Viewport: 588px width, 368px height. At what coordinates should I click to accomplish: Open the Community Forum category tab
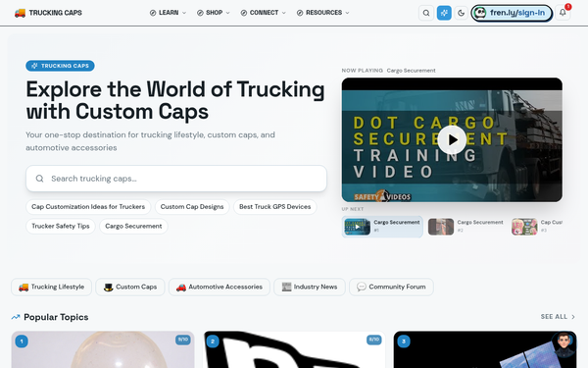[391, 287]
